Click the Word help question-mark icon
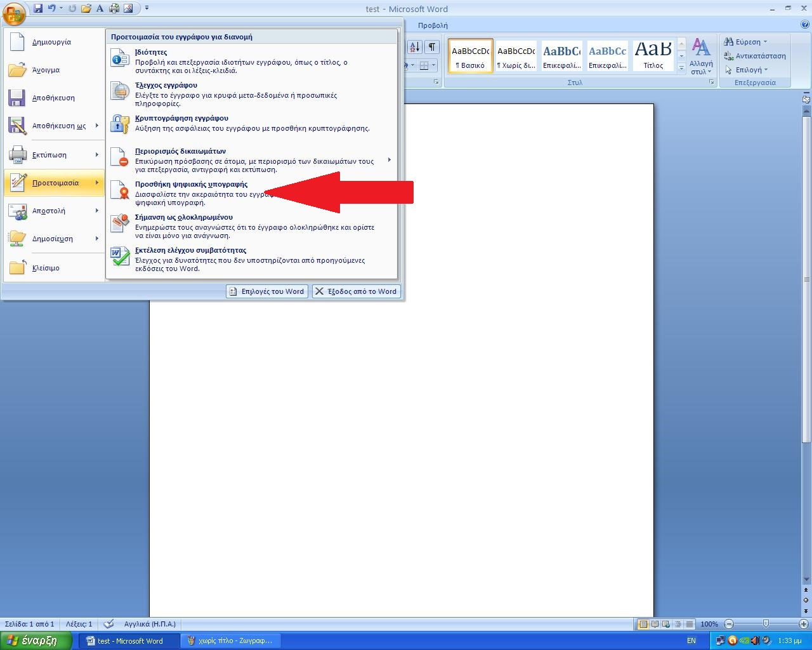 click(x=805, y=25)
